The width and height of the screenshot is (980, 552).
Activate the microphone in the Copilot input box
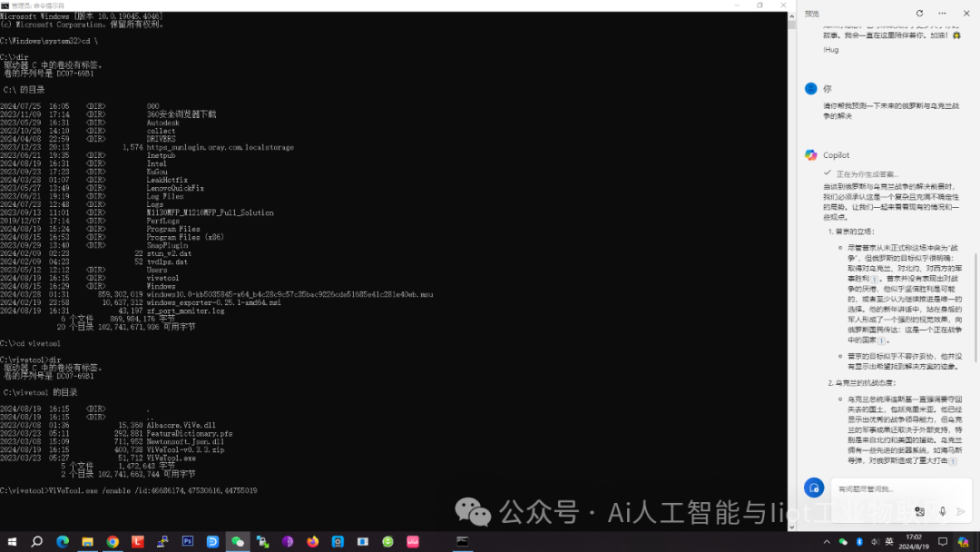tap(943, 511)
